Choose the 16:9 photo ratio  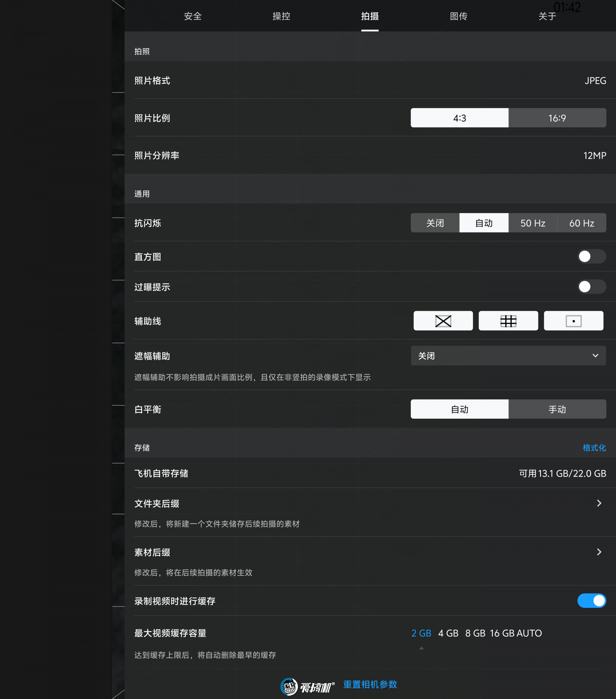[x=557, y=118]
